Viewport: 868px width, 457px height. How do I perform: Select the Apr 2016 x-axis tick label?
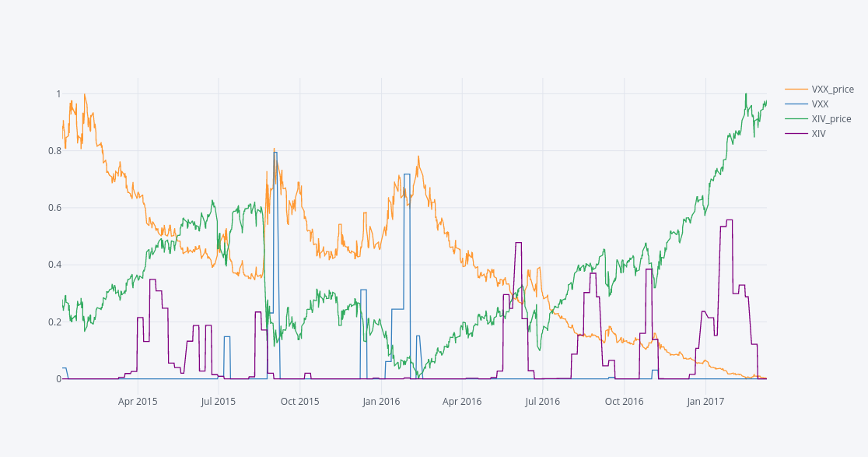coord(461,402)
